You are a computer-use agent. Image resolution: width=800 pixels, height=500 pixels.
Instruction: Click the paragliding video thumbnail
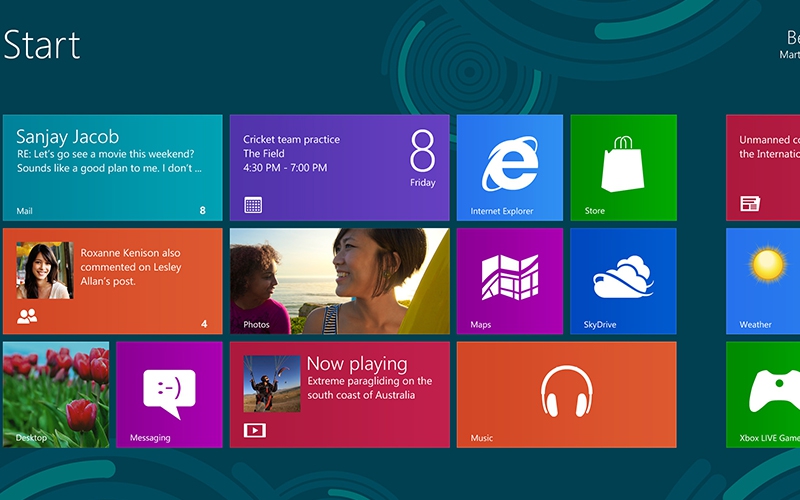[271, 383]
